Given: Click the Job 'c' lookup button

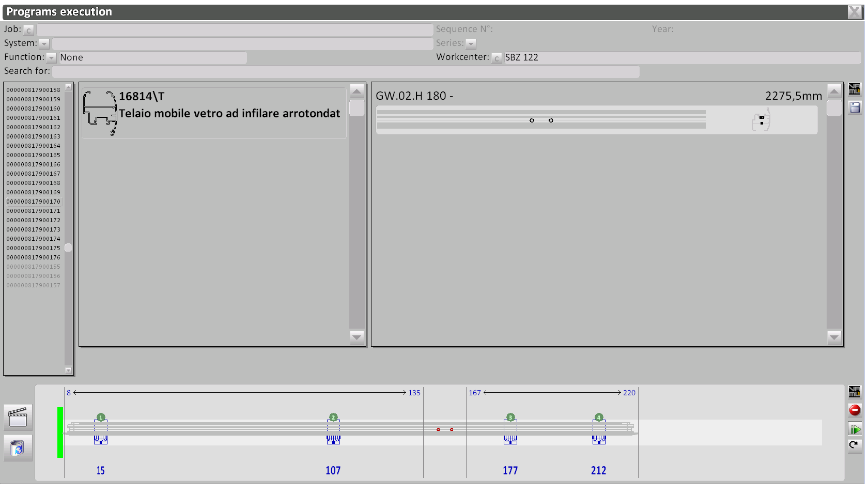Looking at the screenshot, I should pos(28,30).
